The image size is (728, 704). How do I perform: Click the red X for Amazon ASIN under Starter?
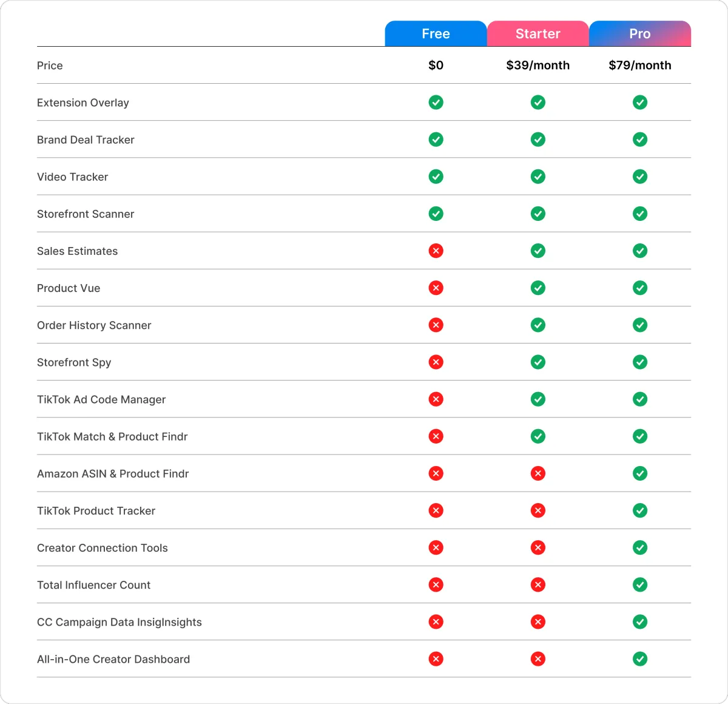(538, 473)
